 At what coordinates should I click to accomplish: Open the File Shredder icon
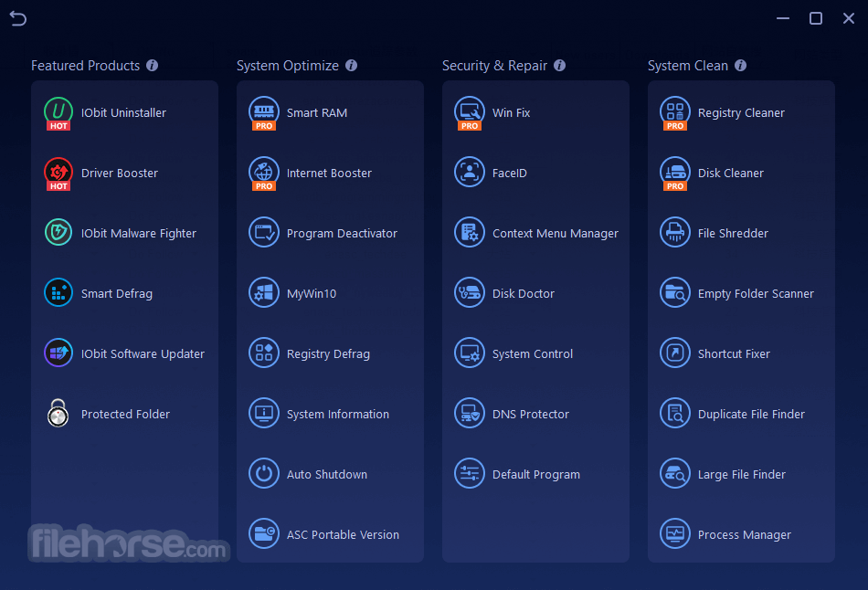point(675,233)
